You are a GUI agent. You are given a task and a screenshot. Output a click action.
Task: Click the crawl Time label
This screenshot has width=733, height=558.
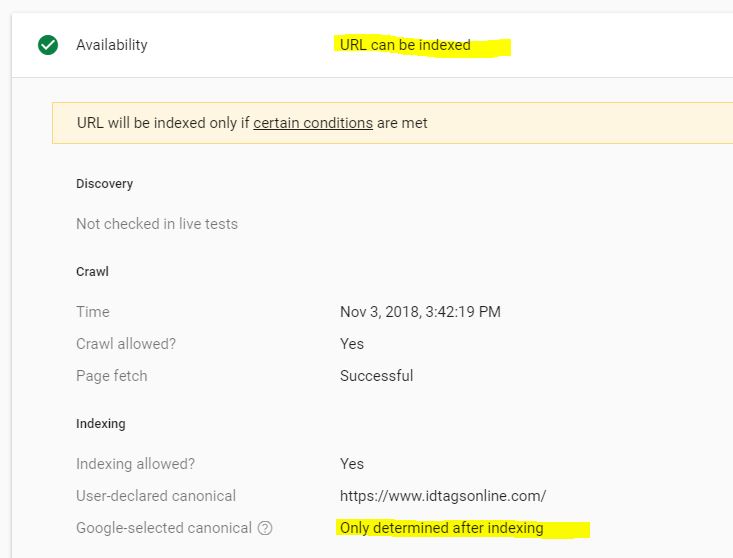point(93,312)
